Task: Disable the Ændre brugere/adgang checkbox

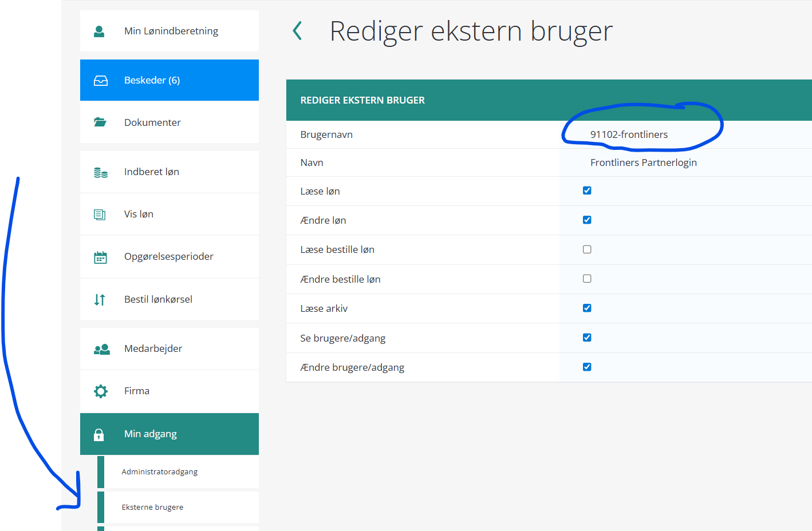Action: tap(587, 367)
